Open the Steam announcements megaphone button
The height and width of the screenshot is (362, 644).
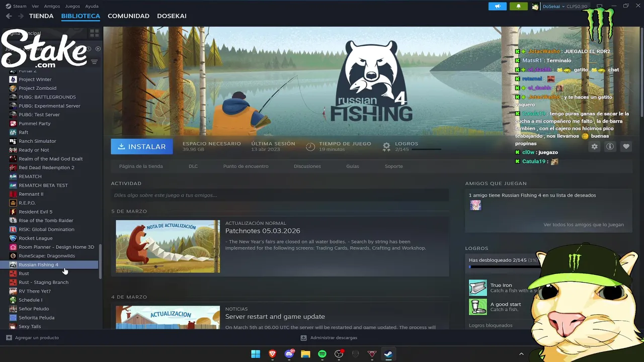497,6
